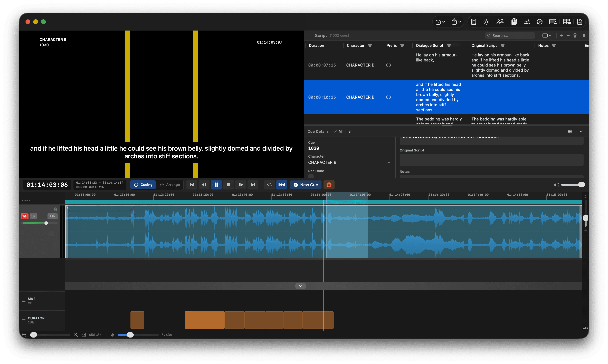608x364 pixels.
Task: Click the brightness sun icon
Action: pyautogui.click(x=486, y=22)
